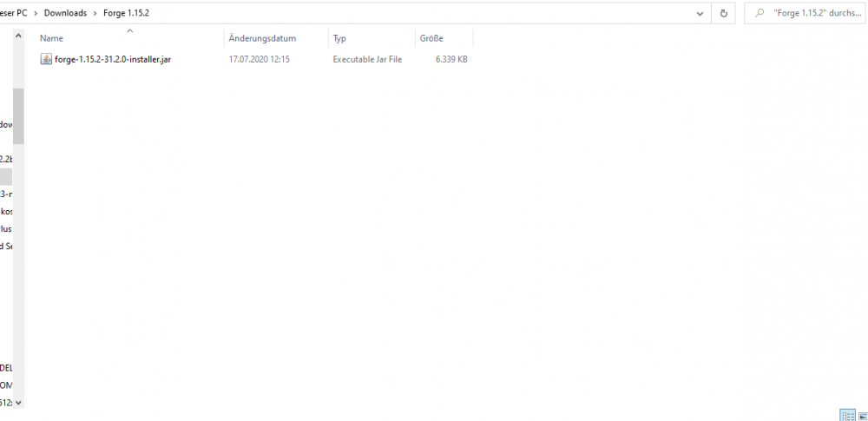Sort files by Größe column
This screenshot has width=868, height=421.
(432, 39)
